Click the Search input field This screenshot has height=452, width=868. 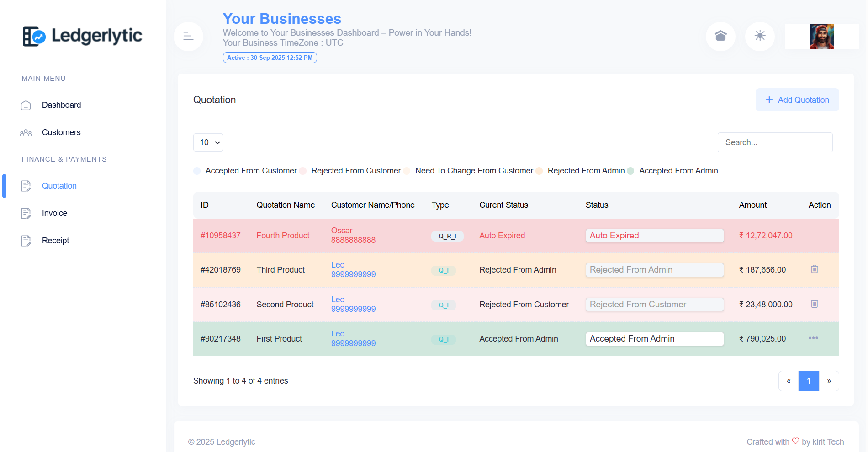point(775,142)
